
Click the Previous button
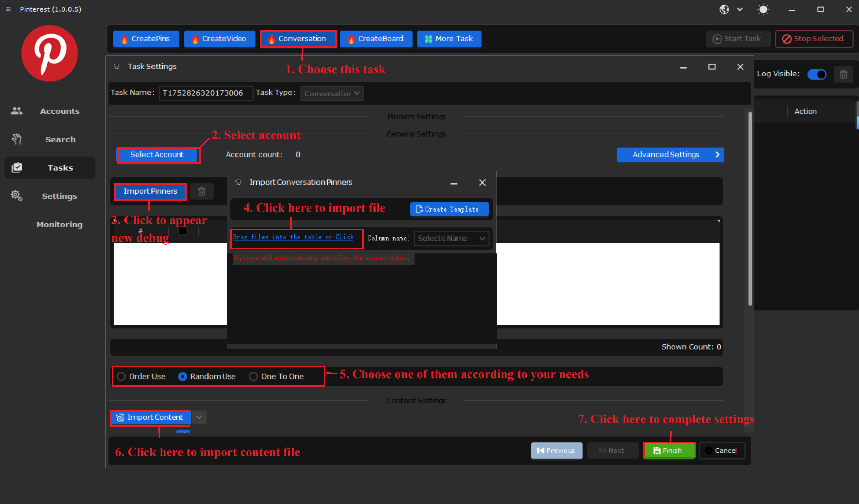pyautogui.click(x=556, y=451)
